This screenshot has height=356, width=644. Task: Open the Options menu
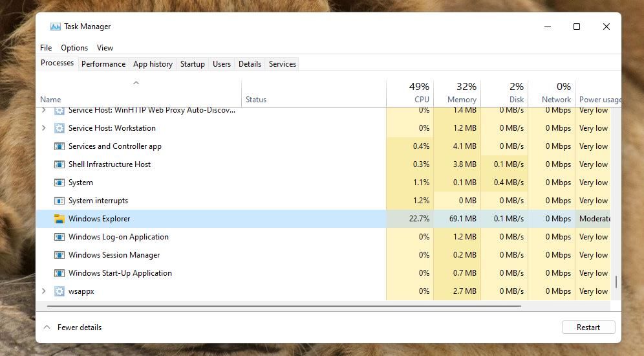[x=74, y=48]
